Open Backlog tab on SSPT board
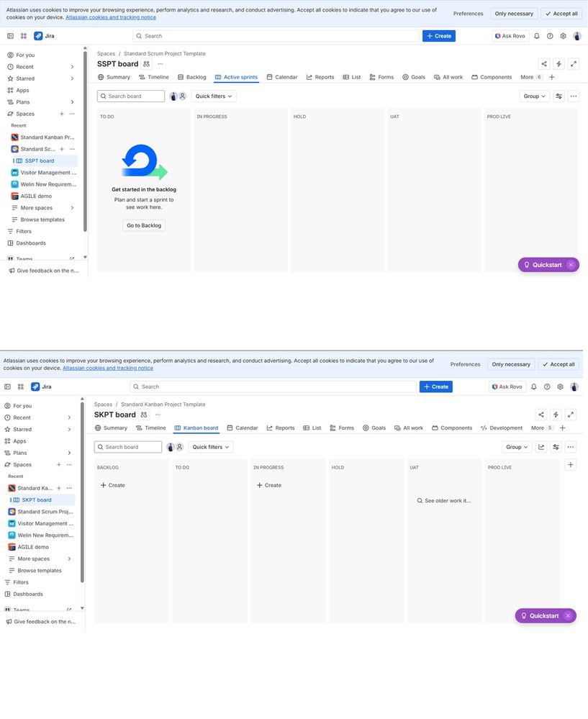Image resolution: width=588 pixels, height=719 pixels. click(x=191, y=77)
